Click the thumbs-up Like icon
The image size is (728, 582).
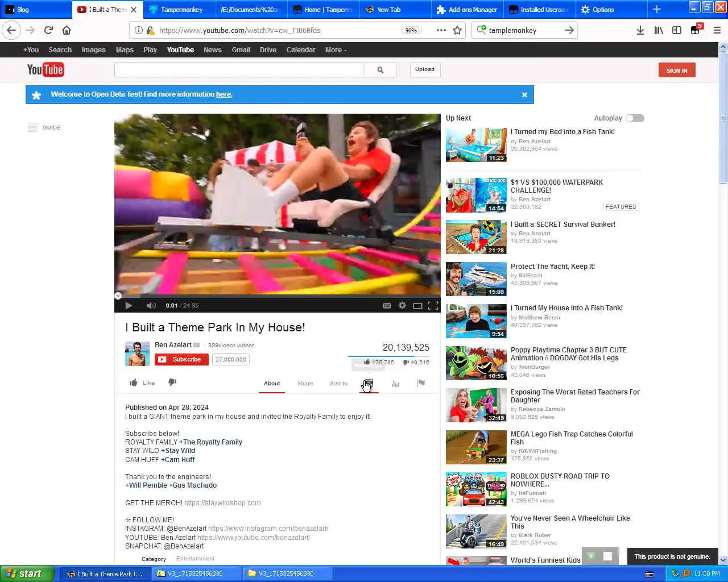(x=134, y=383)
